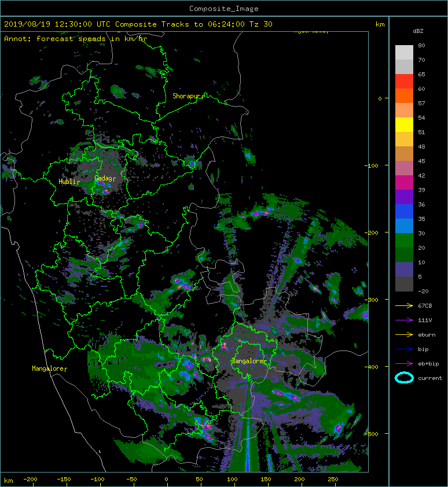
Task: Click the eb+bip legend label
Action: tap(428, 364)
